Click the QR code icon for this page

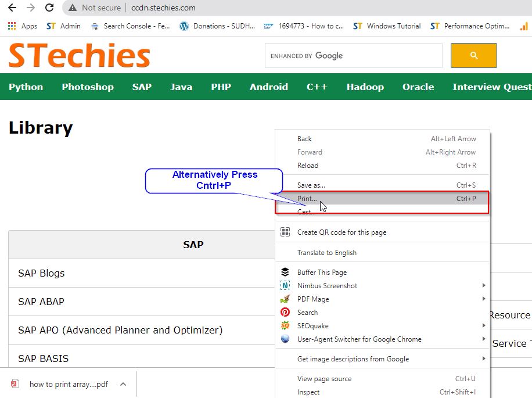point(285,231)
